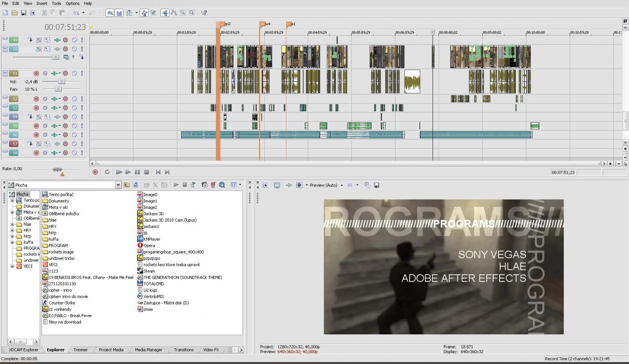
Task: Toggle automatic crossfades icon
Action: point(119,13)
